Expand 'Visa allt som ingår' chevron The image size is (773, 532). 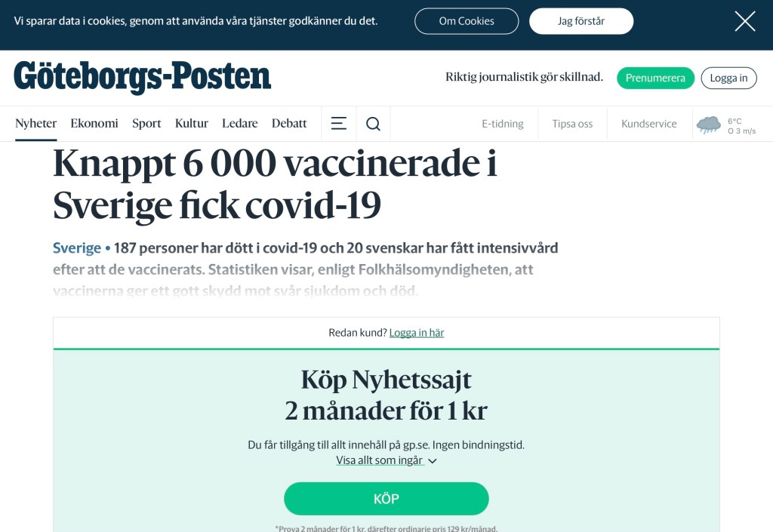pyautogui.click(x=433, y=461)
